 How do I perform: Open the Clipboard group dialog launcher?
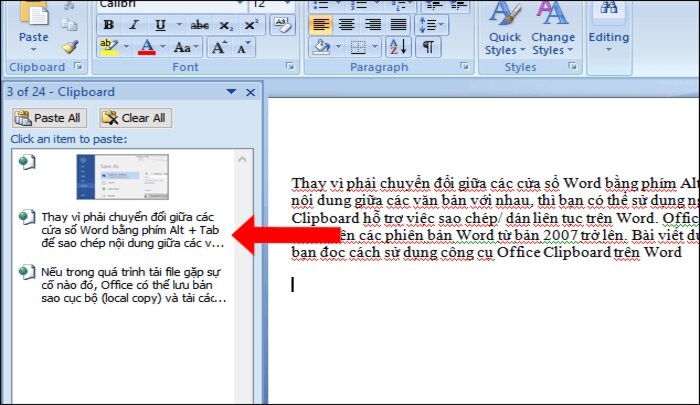pos(79,66)
